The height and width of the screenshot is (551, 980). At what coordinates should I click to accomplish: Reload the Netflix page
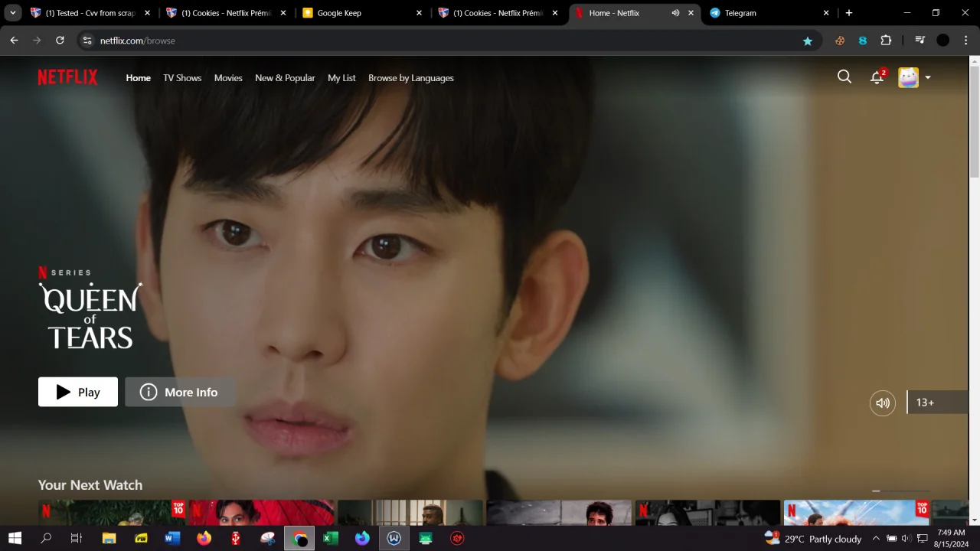click(x=60, y=41)
